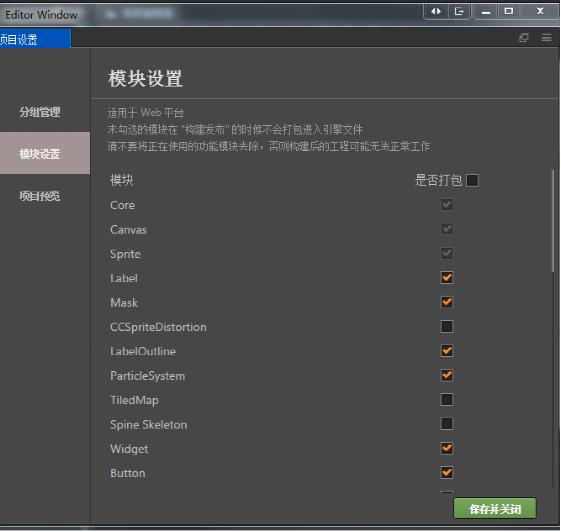Open the 分组管理 section
This screenshot has height=532, width=561.
click(40, 112)
